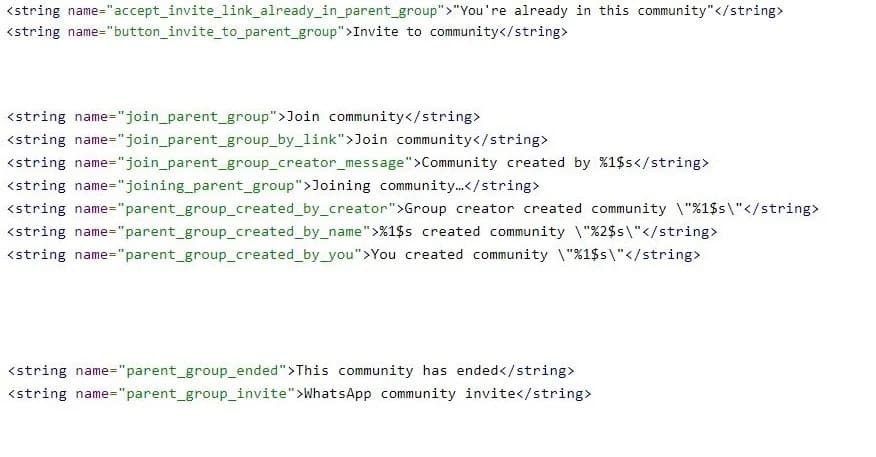This screenshot has height=457, width=876.
Task: Click the text "You're already in this community"
Action: point(583,11)
